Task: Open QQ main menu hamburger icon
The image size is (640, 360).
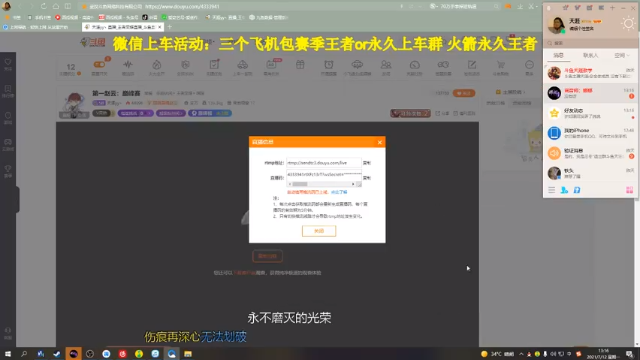Action: pos(551,190)
